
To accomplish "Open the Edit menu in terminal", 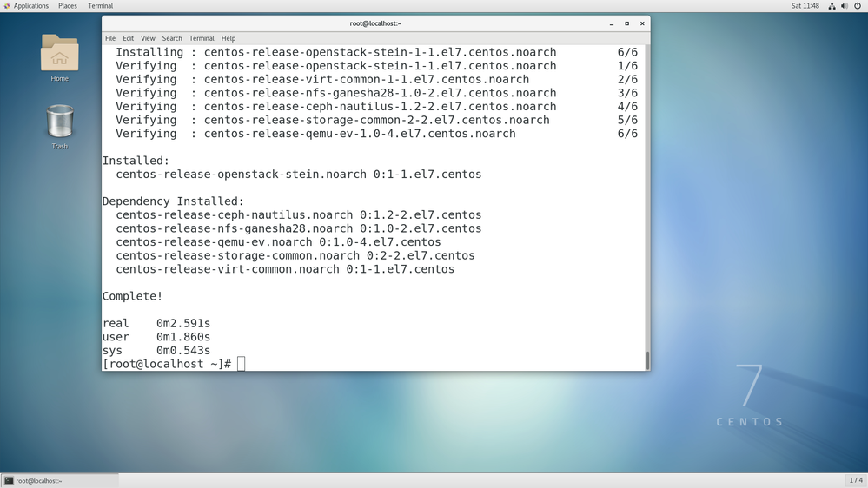I will point(128,38).
